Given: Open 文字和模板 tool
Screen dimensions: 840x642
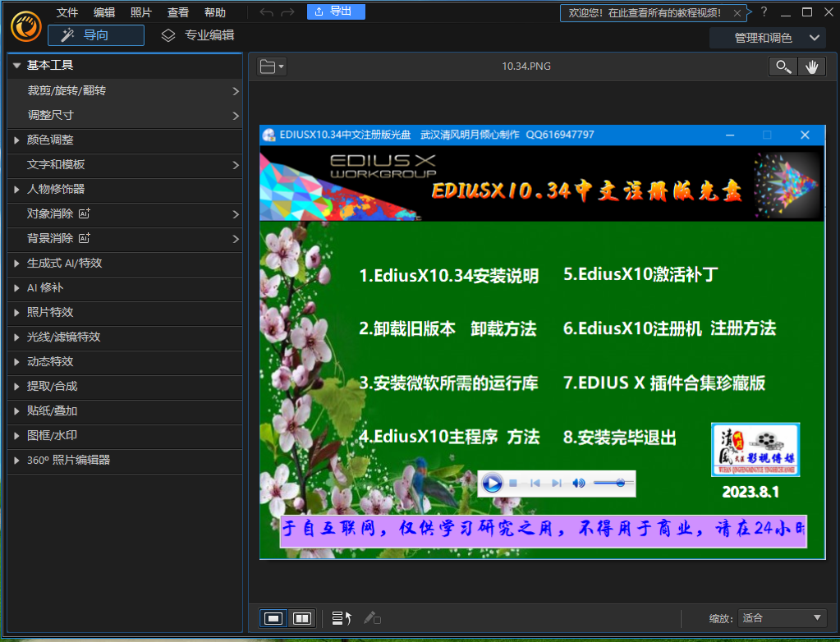Looking at the screenshot, I should (x=125, y=165).
